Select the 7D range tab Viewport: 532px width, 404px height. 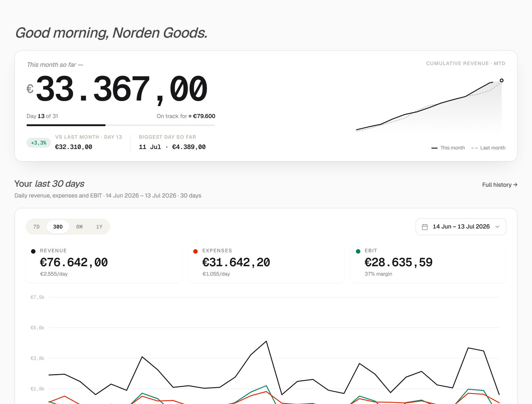pyautogui.click(x=36, y=227)
